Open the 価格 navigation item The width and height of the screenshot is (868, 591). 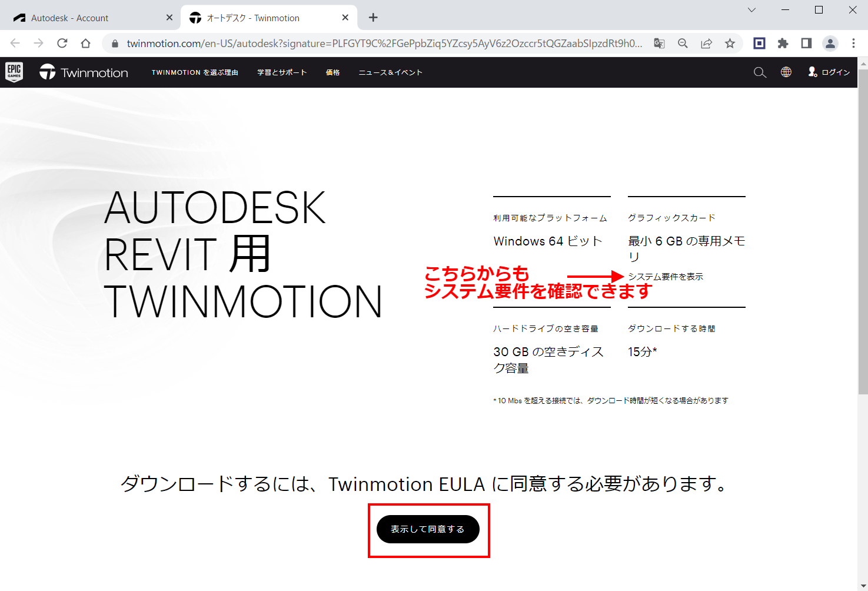pyautogui.click(x=332, y=72)
